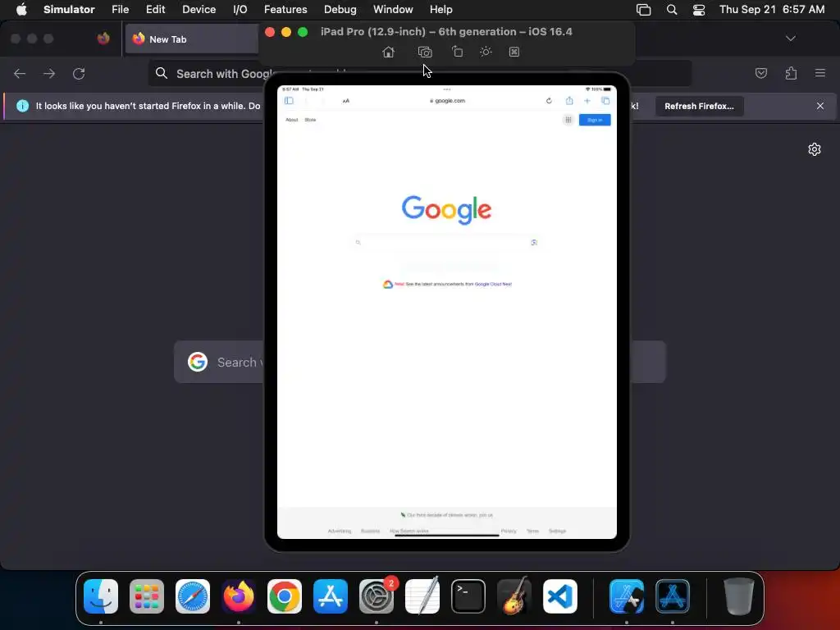Viewport: 840px width, 630px height.
Task: Open the About link on Google
Action: [x=292, y=120]
